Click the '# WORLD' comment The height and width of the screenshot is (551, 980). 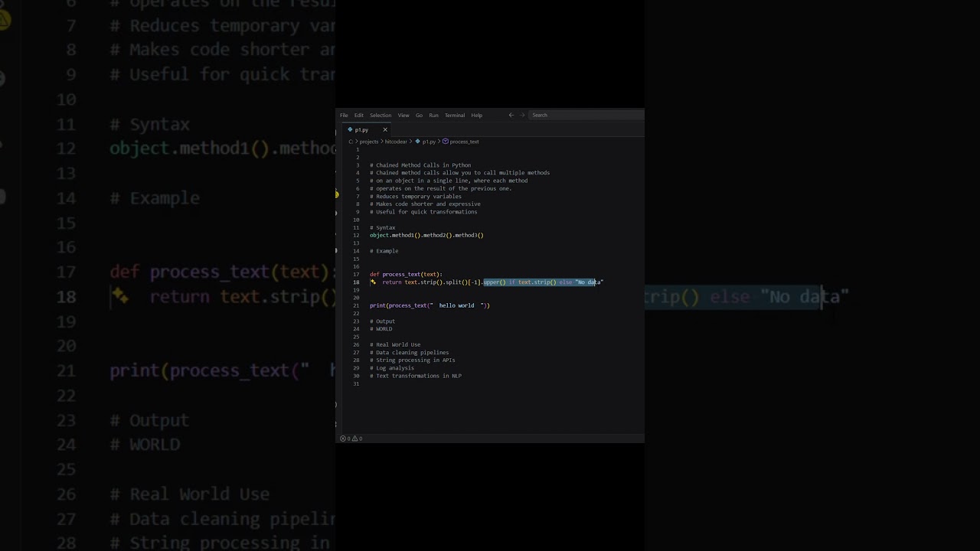(x=381, y=329)
